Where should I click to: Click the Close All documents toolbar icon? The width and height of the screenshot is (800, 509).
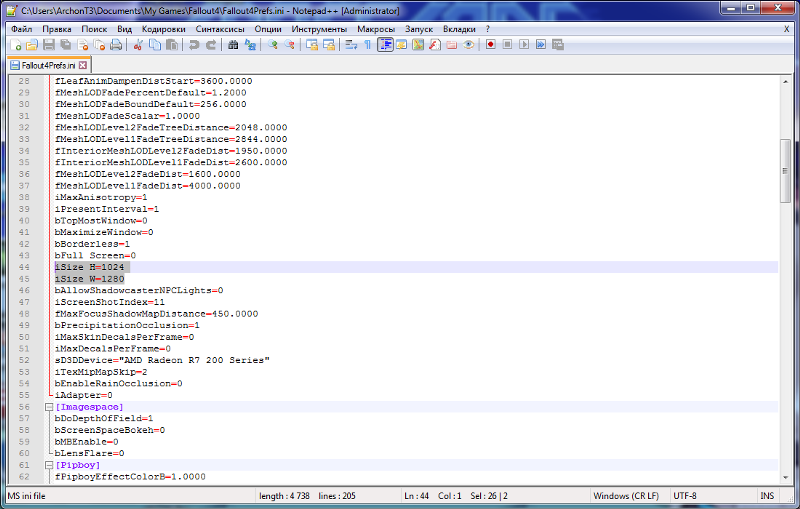click(99, 45)
